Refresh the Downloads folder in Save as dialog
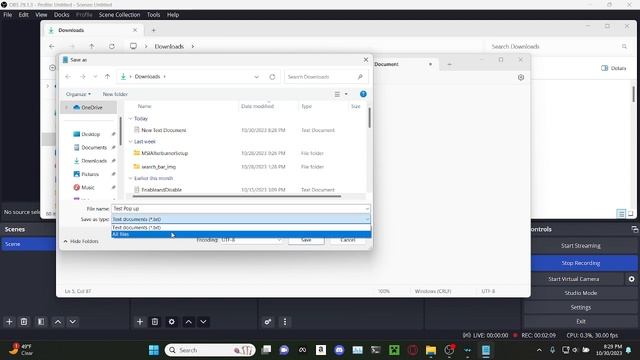This screenshot has width=640, height=360. coord(272,77)
